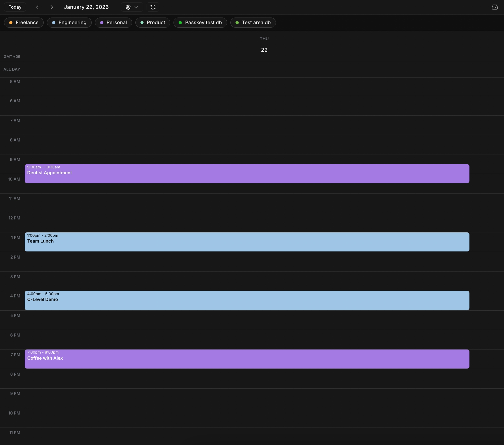This screenshot has height=445, width=504.
Task: Click the Today button
Action: (x=15, y=7)
